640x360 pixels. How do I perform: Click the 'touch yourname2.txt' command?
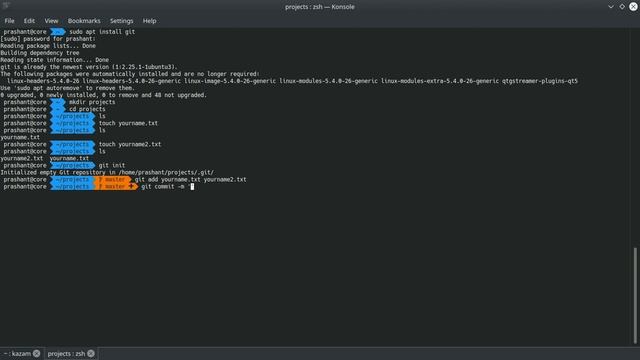click(130, 144)
